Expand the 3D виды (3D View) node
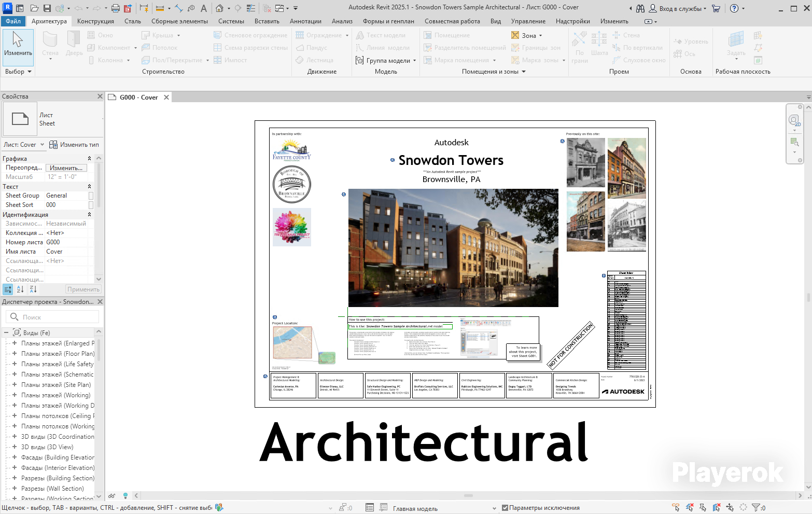 15,447
